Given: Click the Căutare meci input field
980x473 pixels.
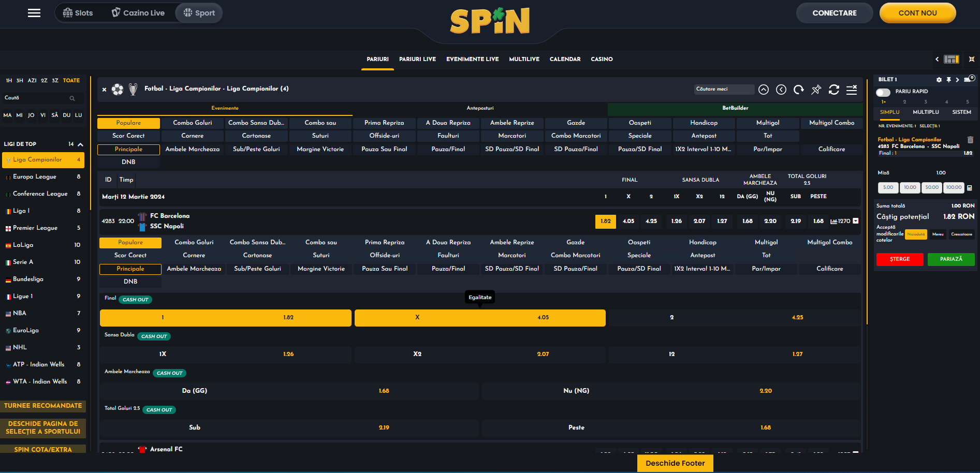Looking at the screenshot, I should [724, 90].
